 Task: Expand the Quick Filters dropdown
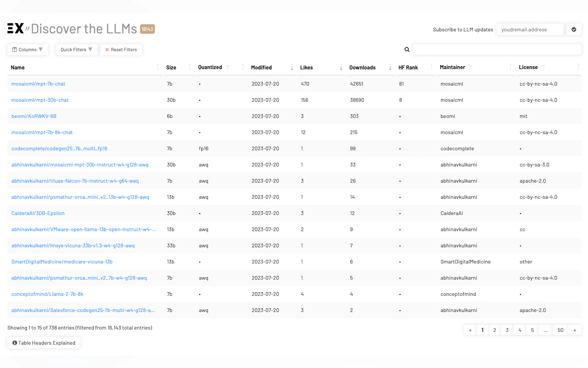click(x=76, y=50)
